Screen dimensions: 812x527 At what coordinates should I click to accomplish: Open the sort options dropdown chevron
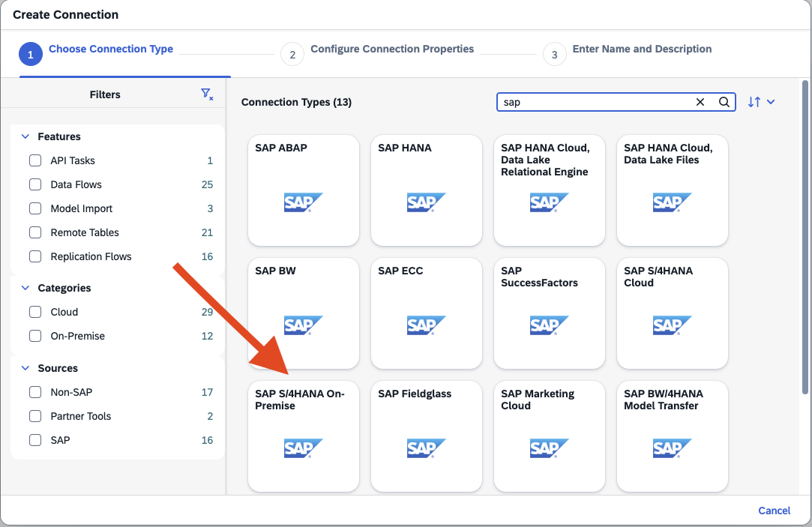(771, 102)
